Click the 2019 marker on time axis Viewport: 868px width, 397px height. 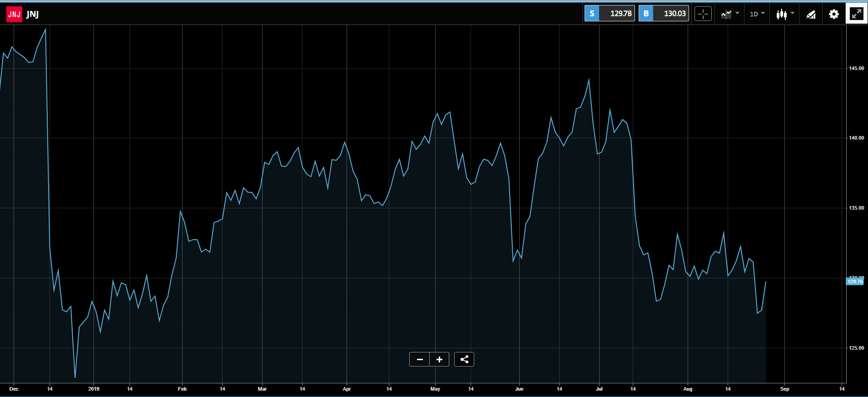(94, 389)
